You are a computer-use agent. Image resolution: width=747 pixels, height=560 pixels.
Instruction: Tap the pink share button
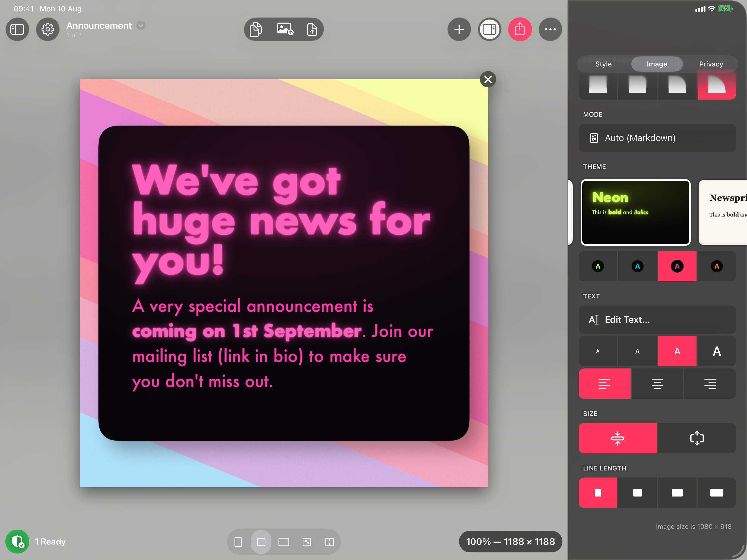[x=520, y=29]
